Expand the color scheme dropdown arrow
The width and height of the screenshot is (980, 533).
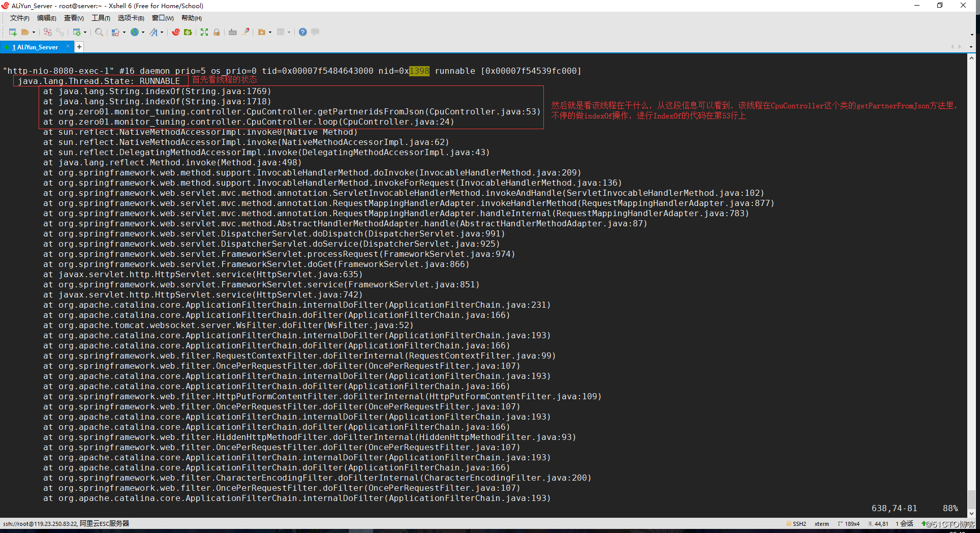125,32
